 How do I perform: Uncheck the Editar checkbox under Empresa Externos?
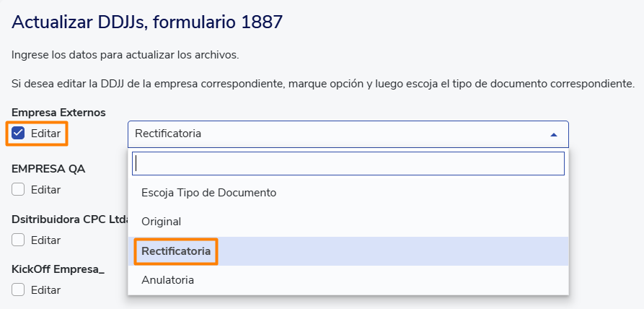point(19,134)
